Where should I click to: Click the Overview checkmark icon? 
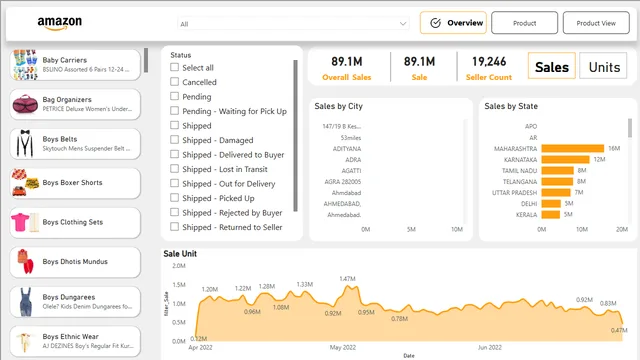coord(436,23)
